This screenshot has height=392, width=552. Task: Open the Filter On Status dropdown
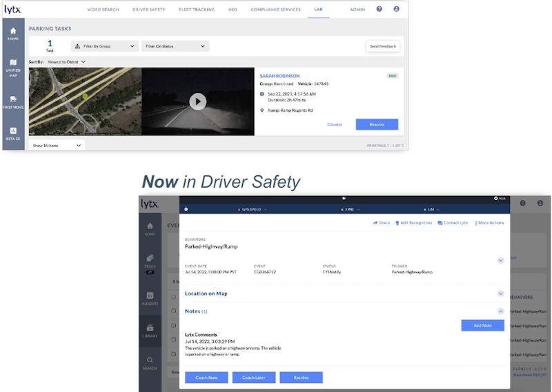[175, 46]
